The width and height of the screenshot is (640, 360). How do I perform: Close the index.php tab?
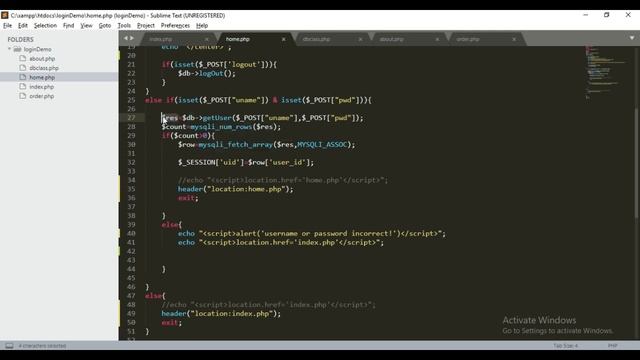(207, 39)
